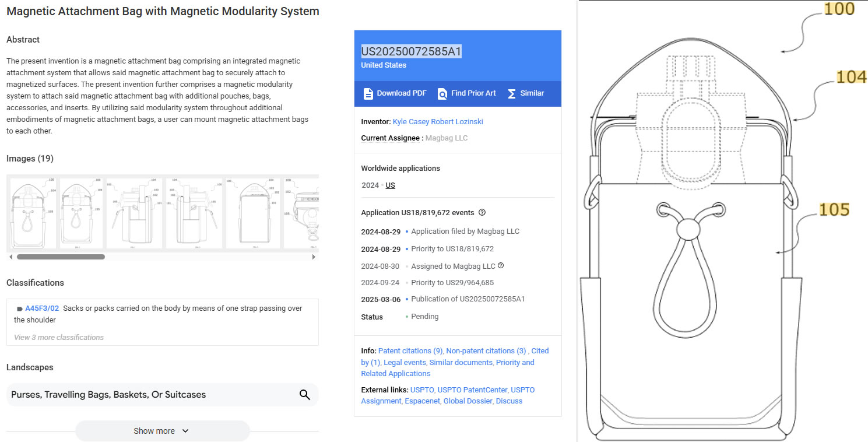Click the US worldwide application link
The width and height of the screenshot is (868, 442).
coord(390,185)
